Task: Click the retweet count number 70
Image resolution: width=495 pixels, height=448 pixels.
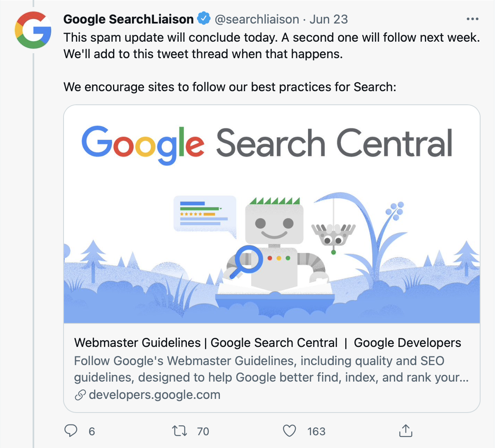Action: coord(203,431)
